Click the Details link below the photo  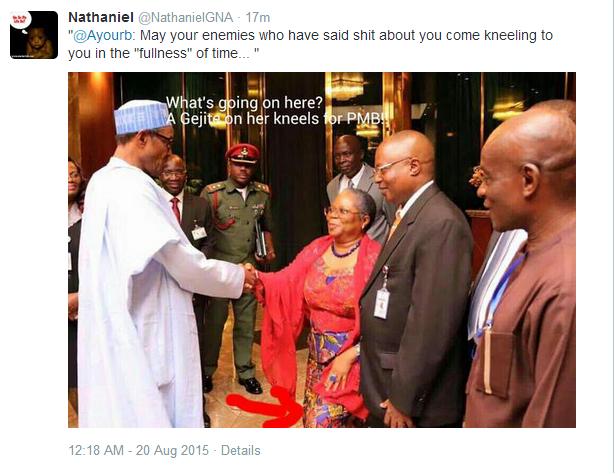240,450
